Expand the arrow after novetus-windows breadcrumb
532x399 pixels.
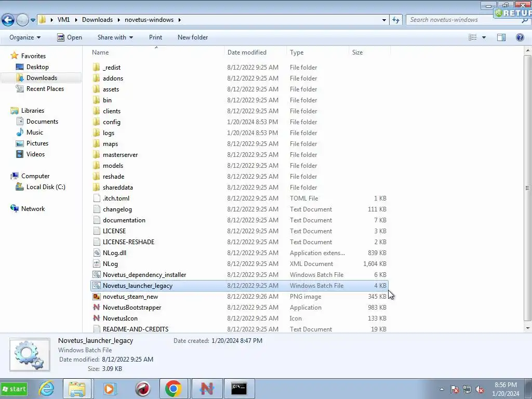pyautogui.click(x=179, y=20)
